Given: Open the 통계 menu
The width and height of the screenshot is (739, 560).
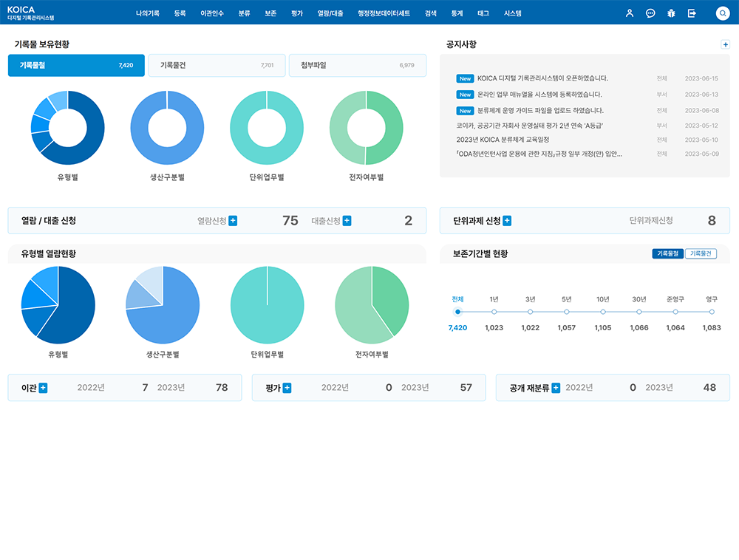Looking at the screenshot, I should tap(457, 13).
